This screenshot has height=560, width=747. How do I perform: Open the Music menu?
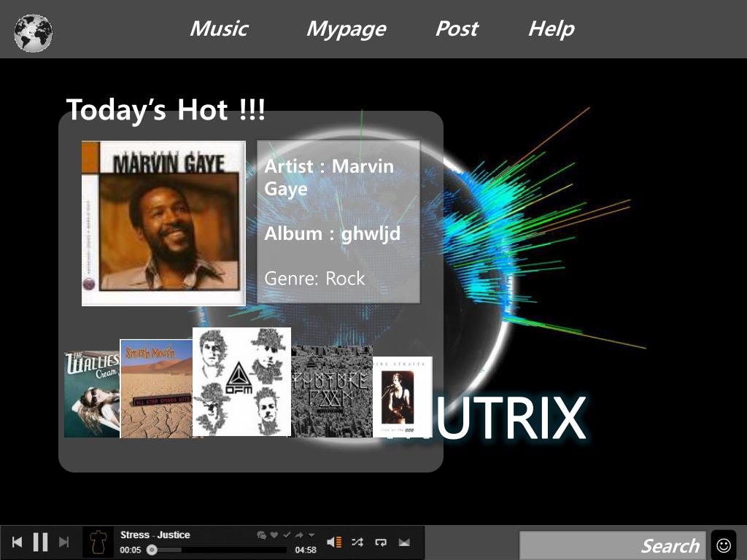click(x=218, y=29)
